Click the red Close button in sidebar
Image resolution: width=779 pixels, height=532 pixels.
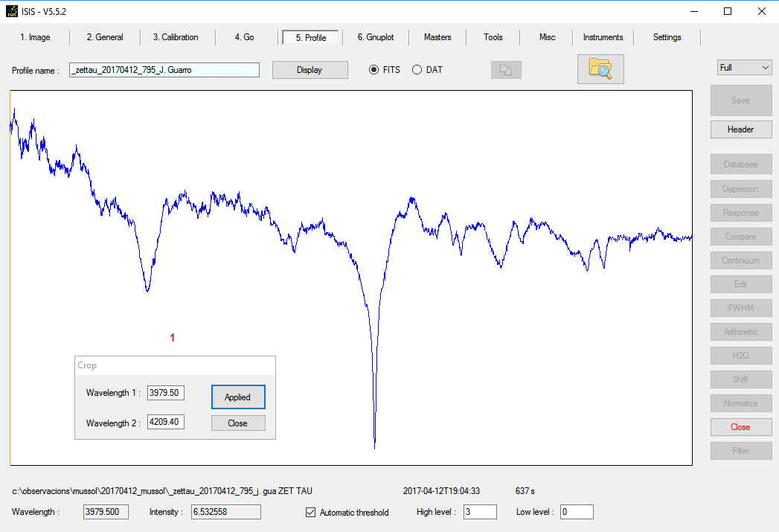[740, 427]
